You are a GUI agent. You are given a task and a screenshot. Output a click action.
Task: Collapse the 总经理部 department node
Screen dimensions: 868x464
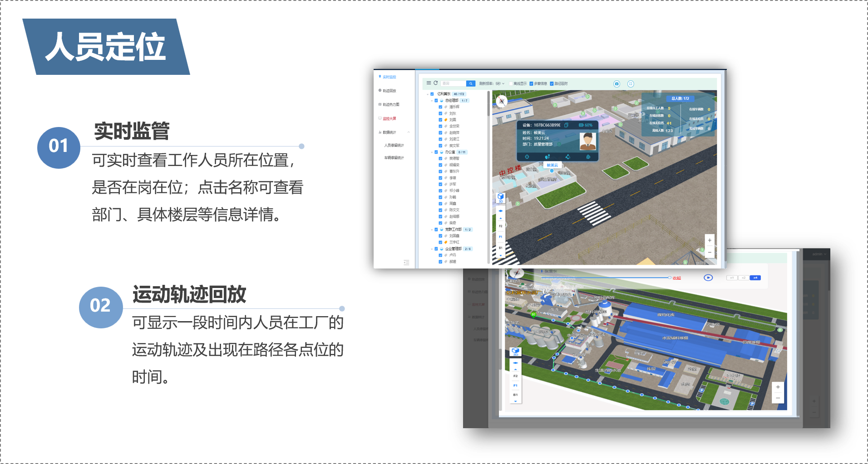pos(432,101)
